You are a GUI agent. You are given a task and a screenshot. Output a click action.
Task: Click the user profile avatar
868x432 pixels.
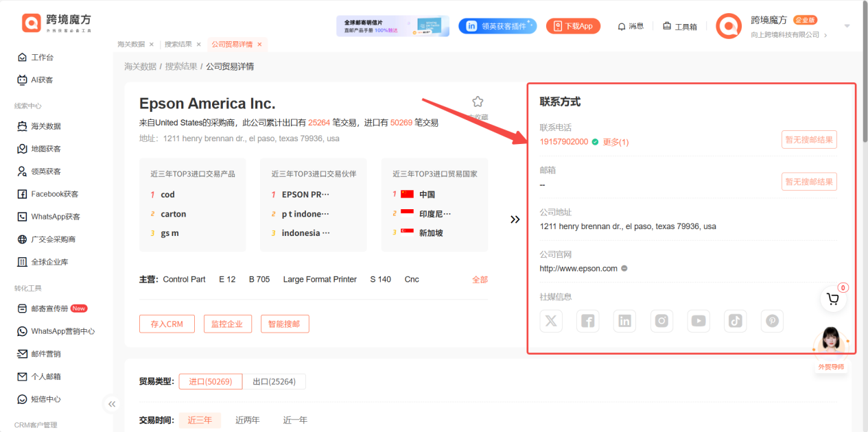pos(729,26)
